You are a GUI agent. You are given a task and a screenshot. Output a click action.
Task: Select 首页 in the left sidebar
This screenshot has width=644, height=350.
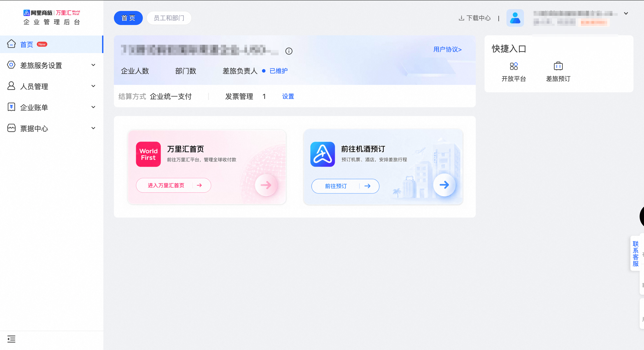(27, 45)
